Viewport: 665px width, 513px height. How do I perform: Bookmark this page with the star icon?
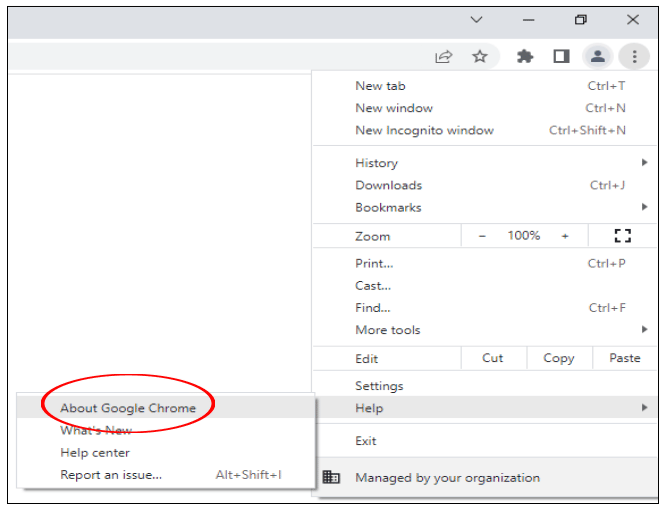tap(480, 56)
